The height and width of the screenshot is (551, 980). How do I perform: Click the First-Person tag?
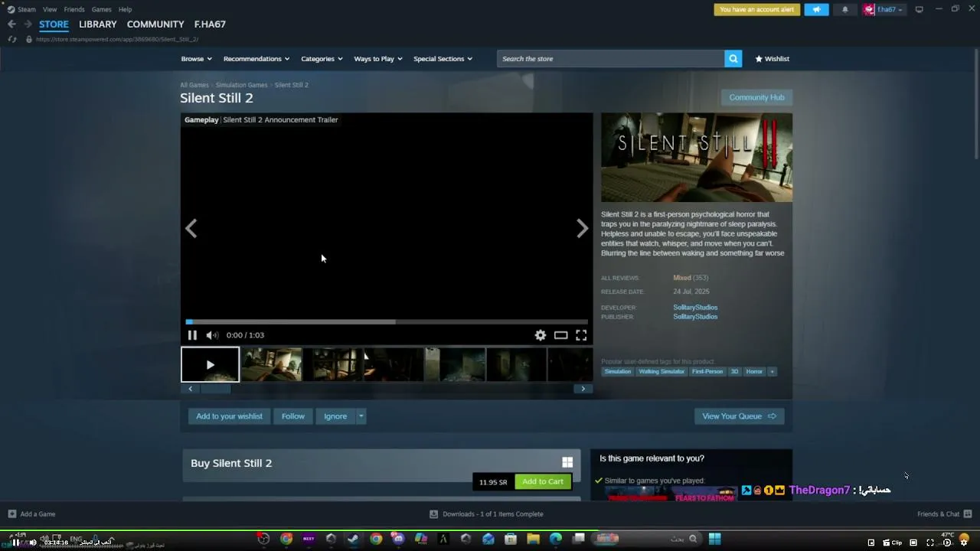click(x=707, y=372)
